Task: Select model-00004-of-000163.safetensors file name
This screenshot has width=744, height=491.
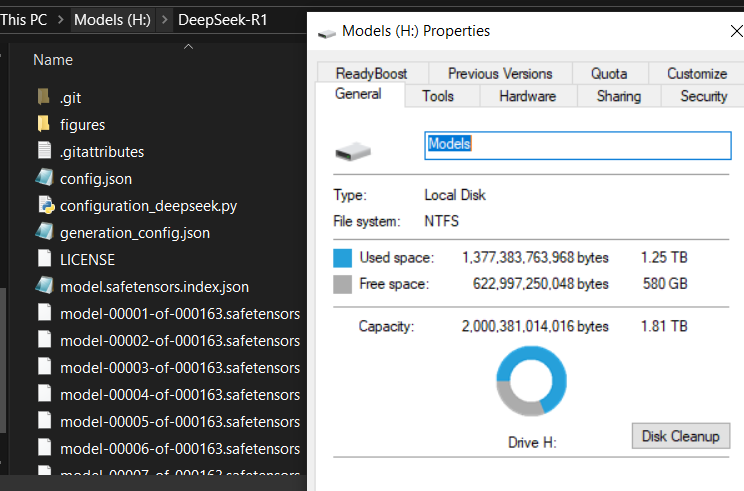Action: pyautogui.click(x=180, y=395)
